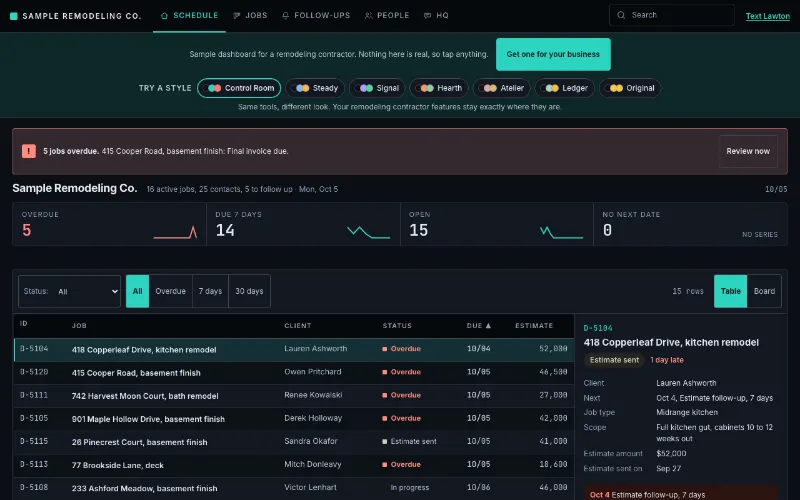800x500 pixels.
Task: Click the sort arrow next to DUE header
Action: click(488, 326)
